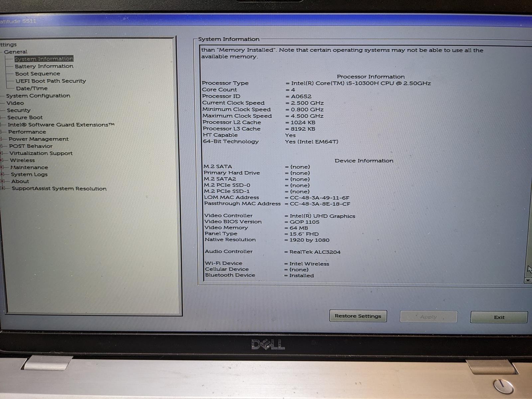
Task: Open Boot Sequence settings
Action: 38,73
